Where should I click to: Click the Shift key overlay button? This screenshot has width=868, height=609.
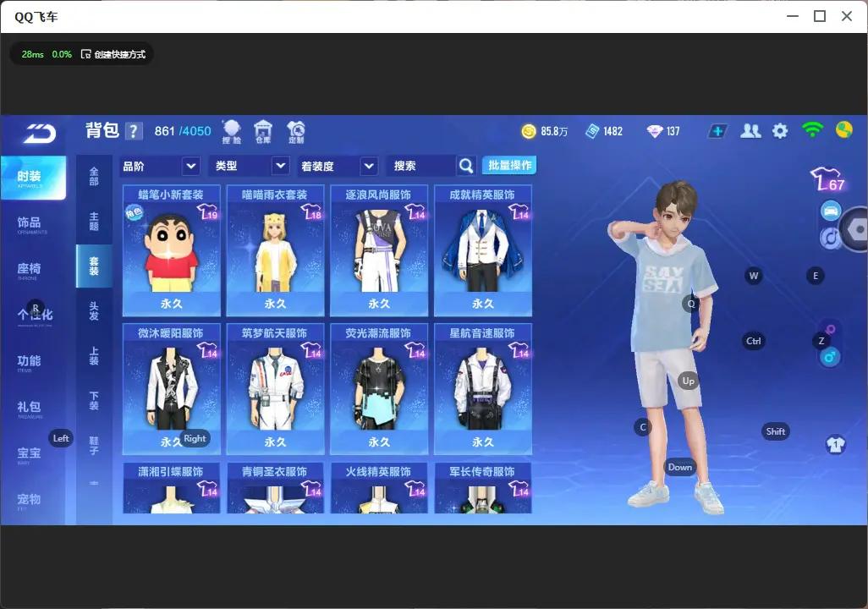click(x=775, y=431)
